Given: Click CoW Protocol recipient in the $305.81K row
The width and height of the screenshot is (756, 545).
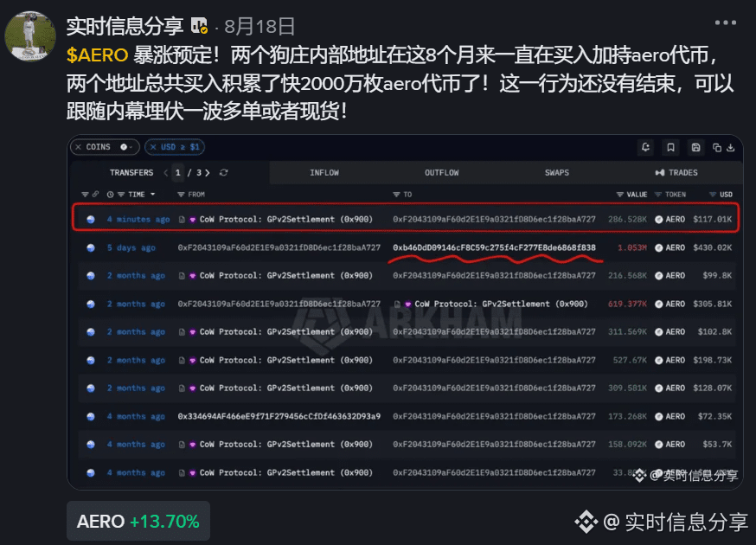Looking at the screenshot, I should click(501, 305).
